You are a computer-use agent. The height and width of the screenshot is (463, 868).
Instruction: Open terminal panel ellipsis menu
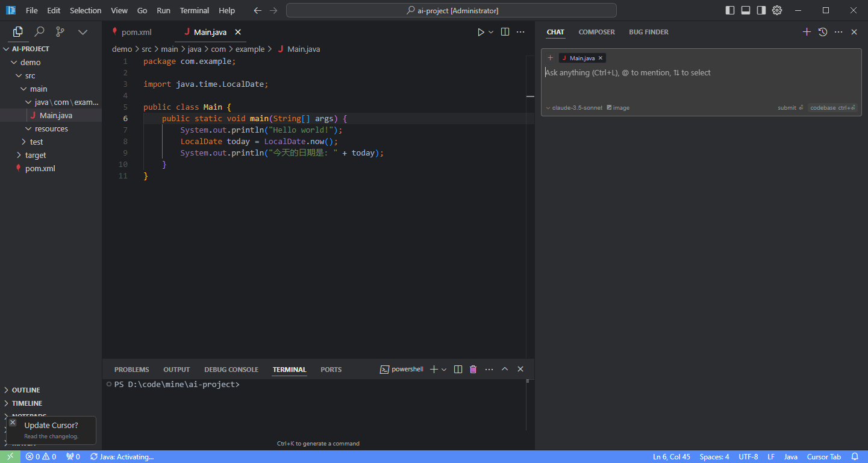click(489, 369)
